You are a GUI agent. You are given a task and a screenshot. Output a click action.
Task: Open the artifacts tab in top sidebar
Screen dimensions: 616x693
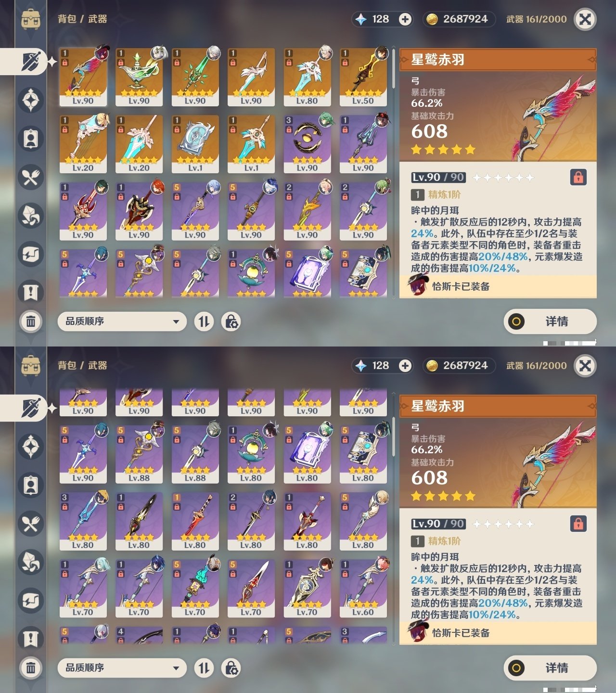(x=31, y=100)
